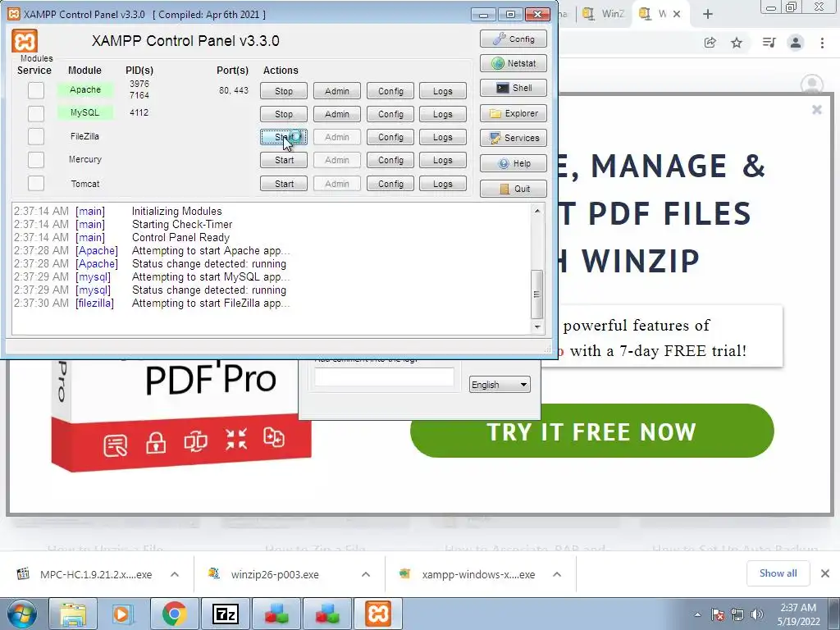Toggle the Apache service checkbox
Image resolution: width=840 pixels, height=630 pixels.
36,90
